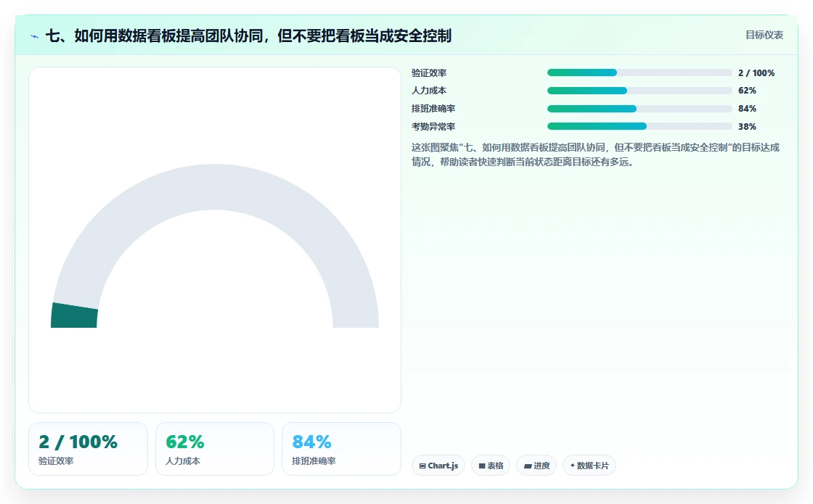The width and height of the screenshot is (813, 504).
Task: Click the 数据卡片 tag icon
Action: (x=573, y=465)
